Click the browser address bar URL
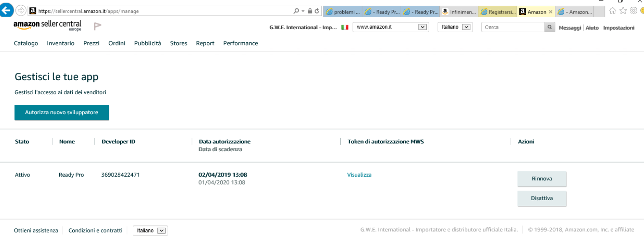The image size is (644, 240). click(88, 12)
